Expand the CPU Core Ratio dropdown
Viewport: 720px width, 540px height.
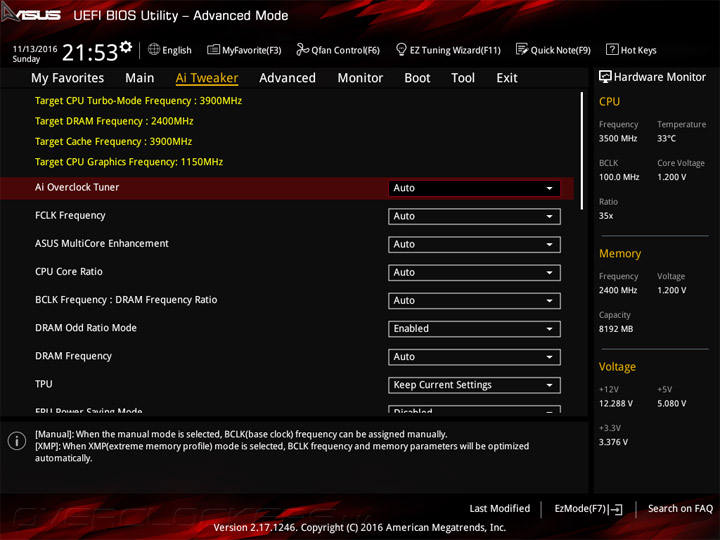(474, 273)
